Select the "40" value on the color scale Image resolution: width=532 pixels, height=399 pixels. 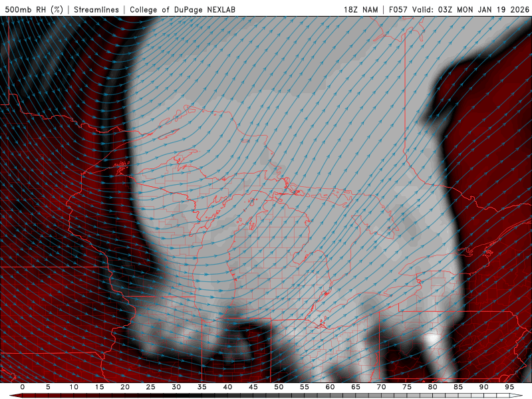click(x=227, y=387)
